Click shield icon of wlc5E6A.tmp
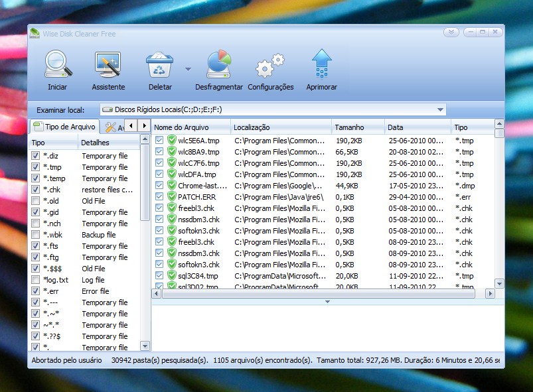Image resolution: width=533 pixels, height=392 pixels. pos(172,141)
